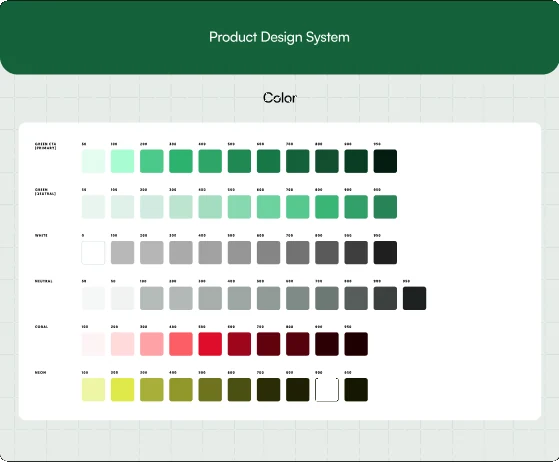Choose the pale yellow Neon 100 swatch
This screenshot has height=462, width=559.
[x=93, y=390]
